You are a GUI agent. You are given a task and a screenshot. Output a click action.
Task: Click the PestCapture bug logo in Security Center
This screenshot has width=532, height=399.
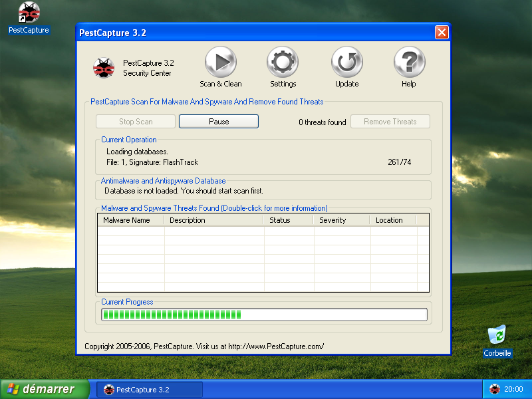(104, 68)
